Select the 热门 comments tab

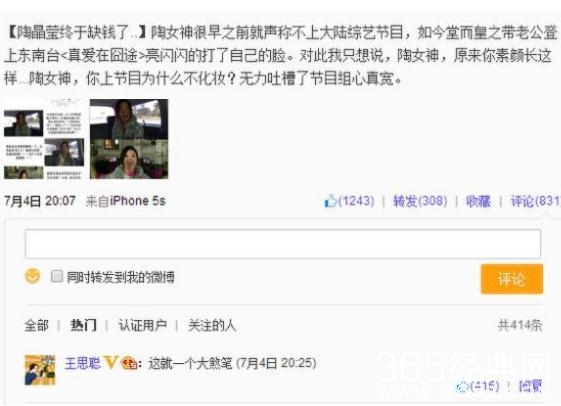point(83,326)
